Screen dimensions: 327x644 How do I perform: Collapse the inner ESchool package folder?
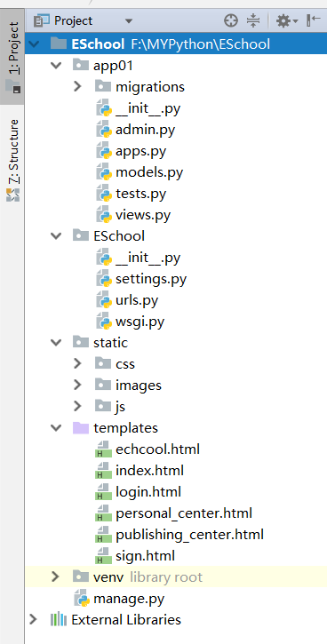pyautogui.click(x=56, y=235)
